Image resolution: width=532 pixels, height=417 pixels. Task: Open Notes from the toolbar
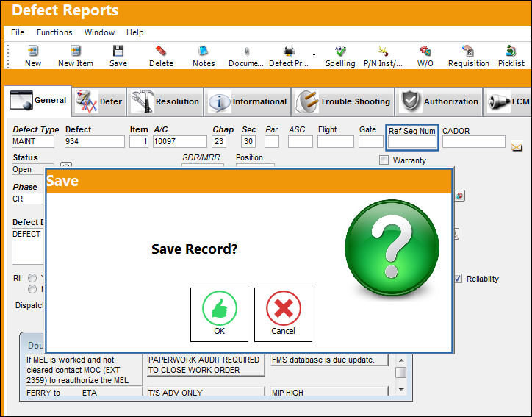pos(204,56)
